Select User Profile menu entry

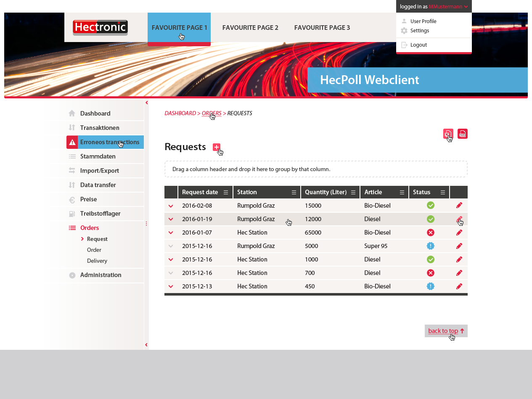[x=423, y=21]
